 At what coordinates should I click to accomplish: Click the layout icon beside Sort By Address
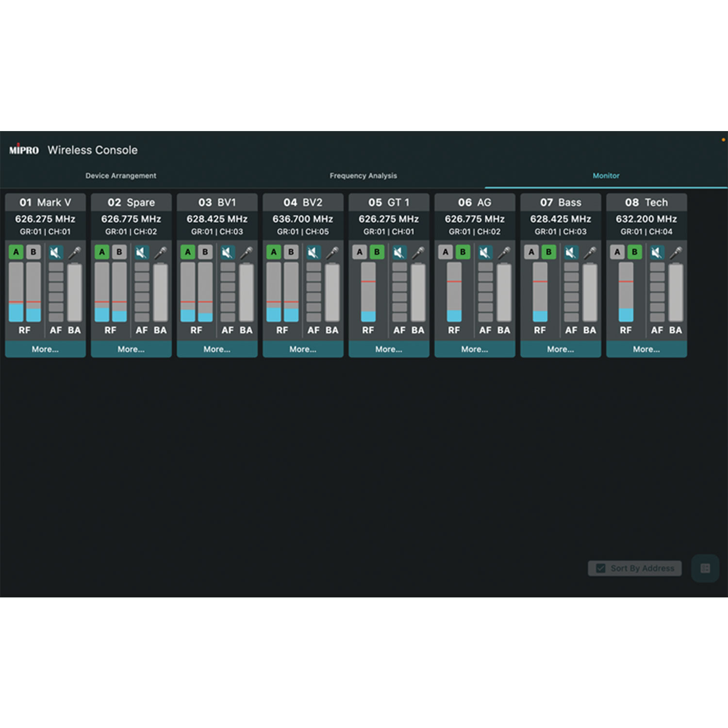coord(705,568)
